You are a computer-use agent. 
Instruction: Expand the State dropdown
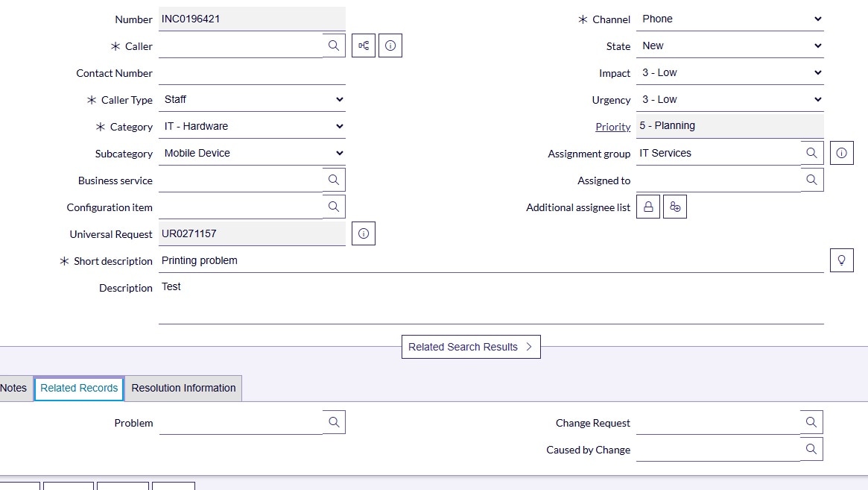click(x=730, y=46)
